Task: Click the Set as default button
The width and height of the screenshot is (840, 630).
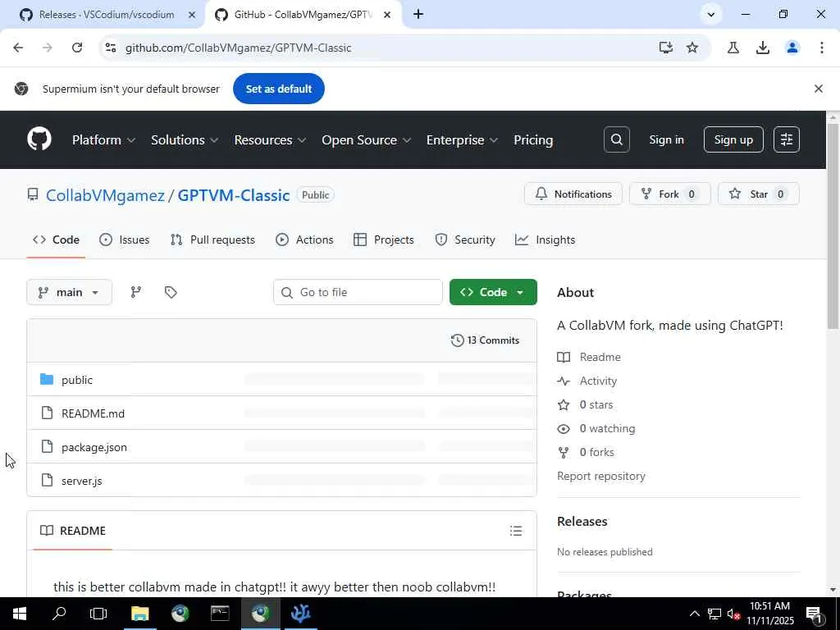Action: tap(279, 89)
